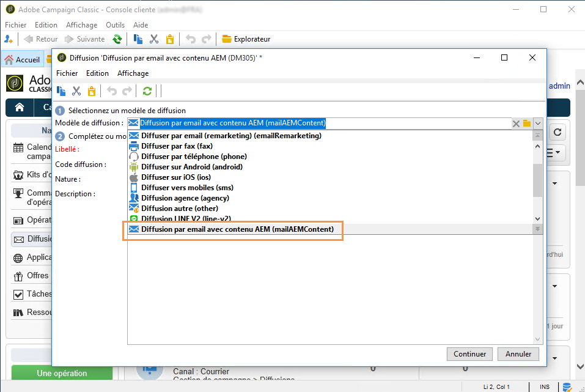Choose Diffusion par email avec contenu AEM
585x392 pixels.
coord(237,229)
